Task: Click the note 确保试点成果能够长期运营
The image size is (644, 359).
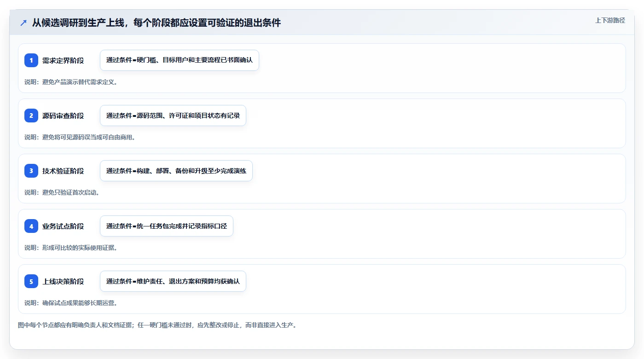Action: 71,303
